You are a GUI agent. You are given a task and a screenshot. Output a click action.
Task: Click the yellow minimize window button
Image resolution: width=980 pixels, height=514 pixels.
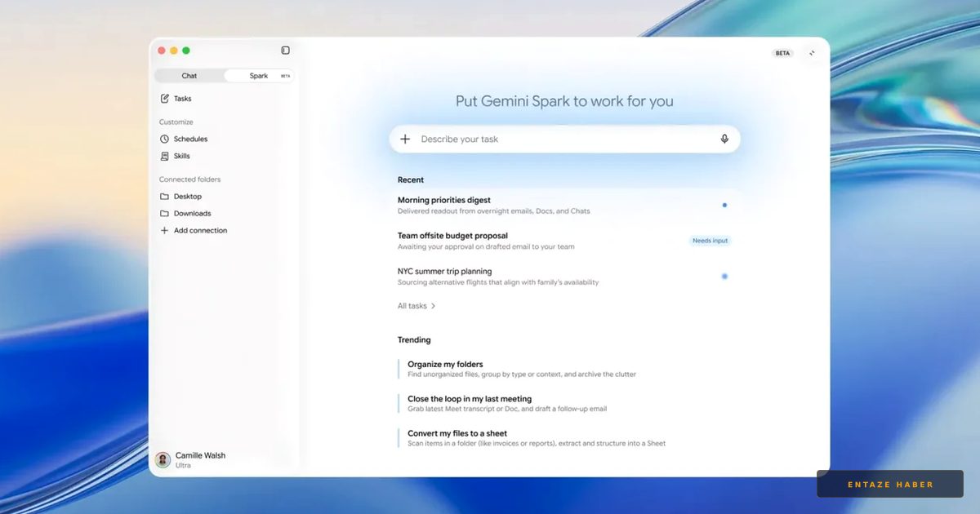point(173,51)
